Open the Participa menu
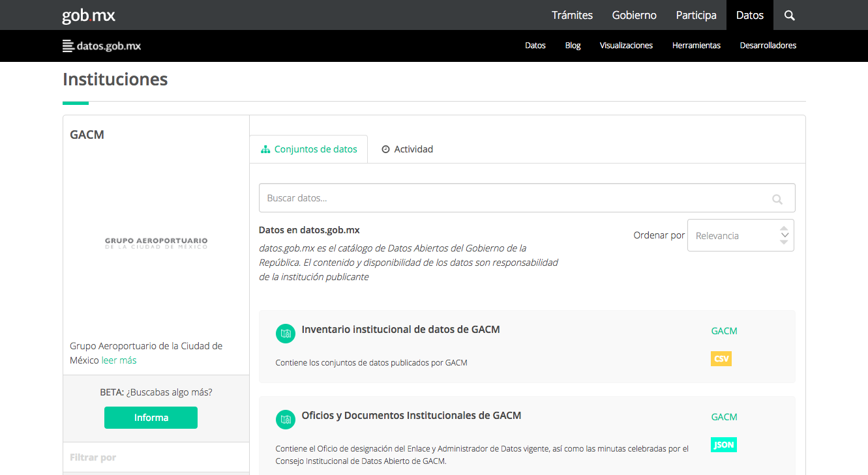The height and width of the screenshot is (475, 868). pos(696,15)
